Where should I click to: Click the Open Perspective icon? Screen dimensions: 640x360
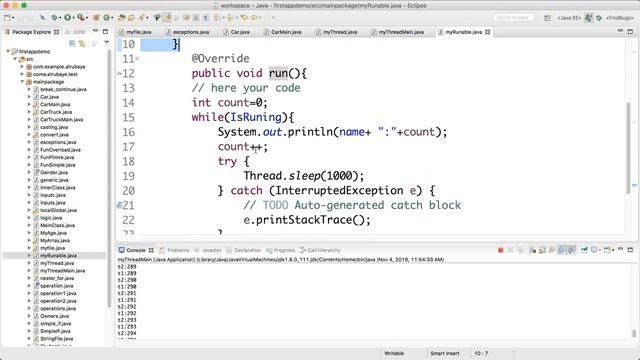pos(547,18)
